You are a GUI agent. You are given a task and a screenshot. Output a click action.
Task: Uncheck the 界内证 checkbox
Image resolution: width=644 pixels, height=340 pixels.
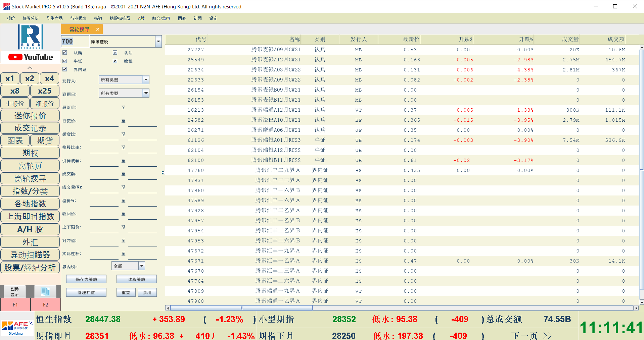(65, 69)
